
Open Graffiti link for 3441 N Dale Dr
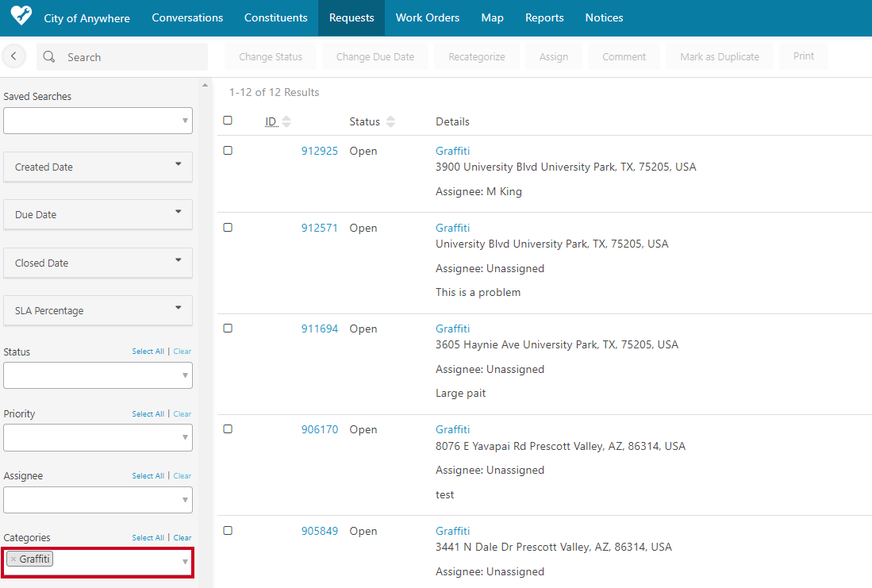tap(453, 531)
